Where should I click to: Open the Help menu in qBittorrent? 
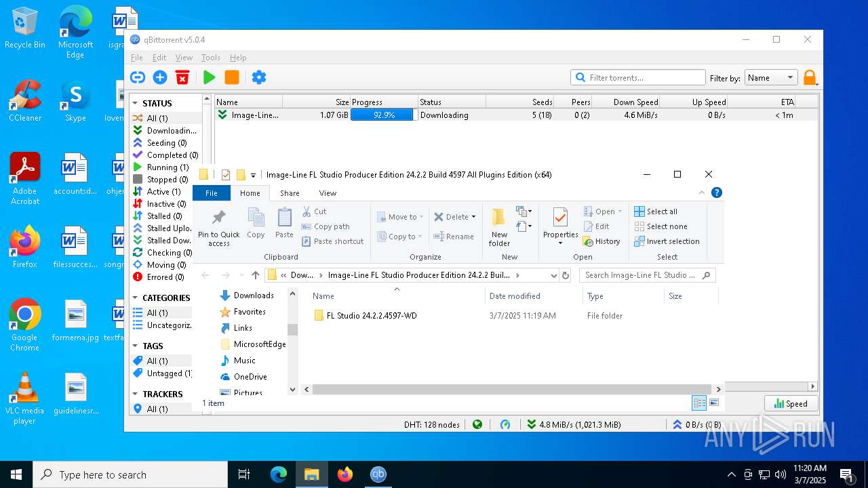click(238, 58)
